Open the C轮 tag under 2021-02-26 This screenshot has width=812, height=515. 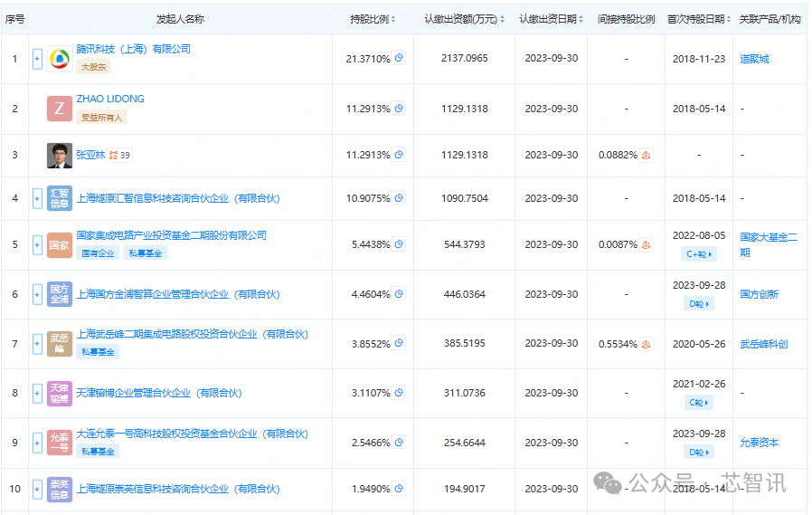(699, 403)
